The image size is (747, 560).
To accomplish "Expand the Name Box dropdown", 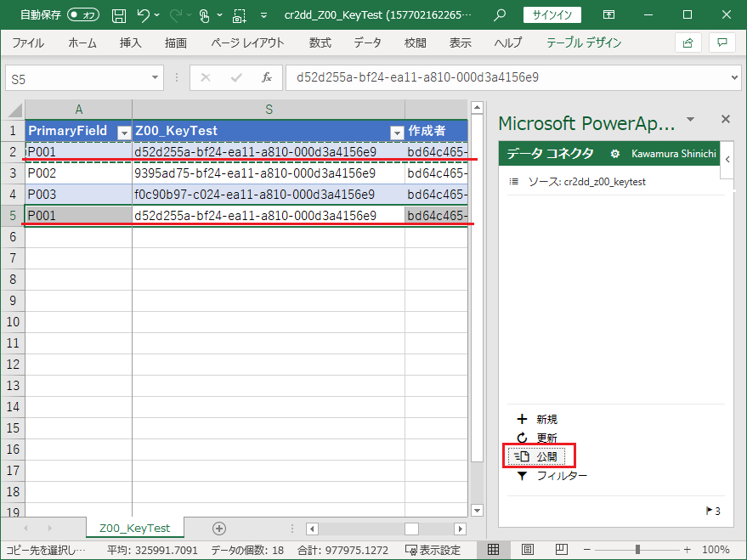I will coord(155,77).
